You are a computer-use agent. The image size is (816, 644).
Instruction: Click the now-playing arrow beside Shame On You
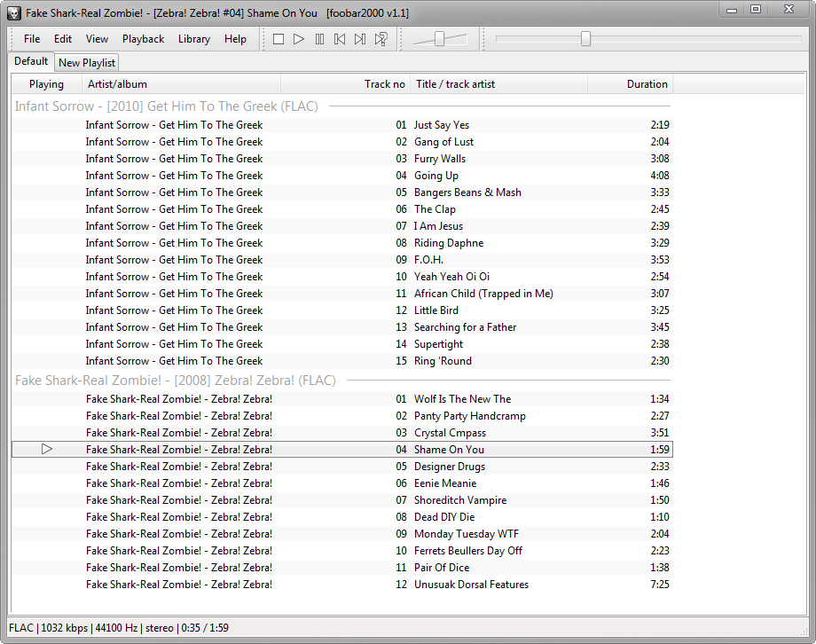click(47, 450)
